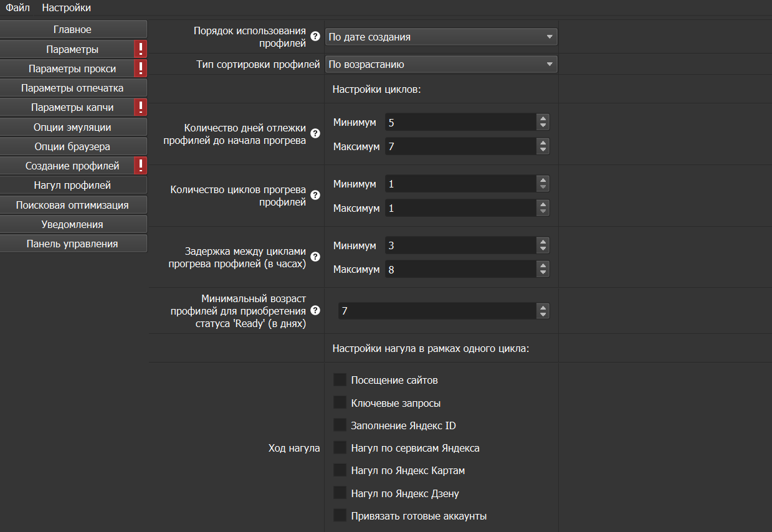Go to the 'Нагул профилей' section

click(73, 185)
